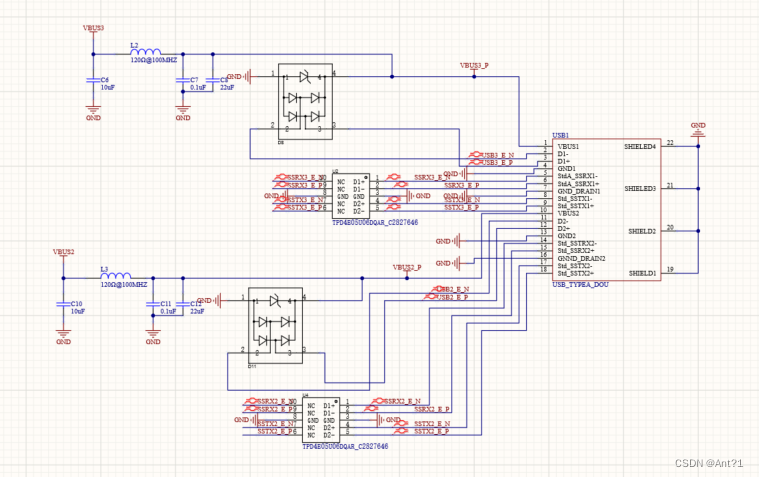This screenshot has width=759, height=477.
Task: Select the C12 22uF capacitor symbol
Action: click(x=183, y=304)
